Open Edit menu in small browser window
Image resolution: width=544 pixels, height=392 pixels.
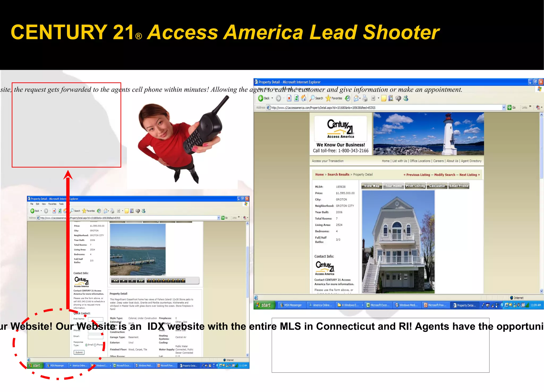point(37,204)
